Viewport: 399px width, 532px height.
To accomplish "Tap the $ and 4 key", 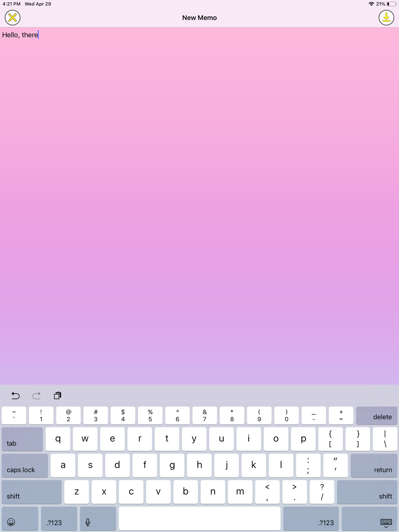I will point(123,416).
